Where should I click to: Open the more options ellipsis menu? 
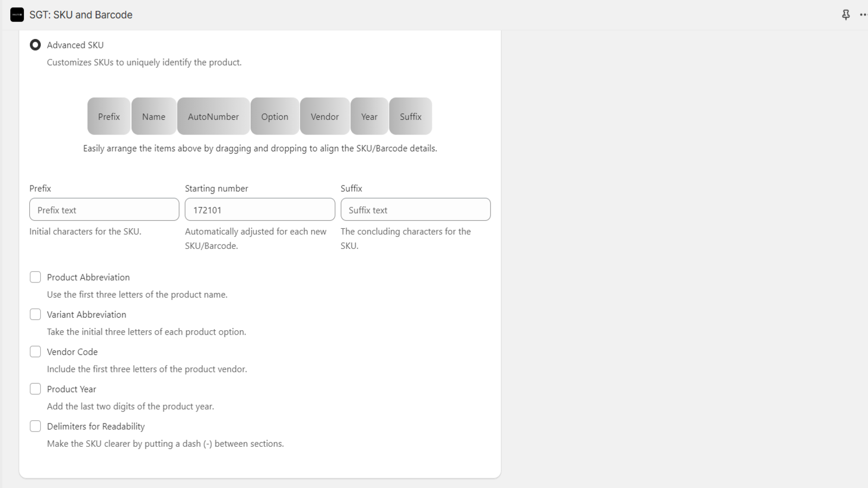coord(864,15)
